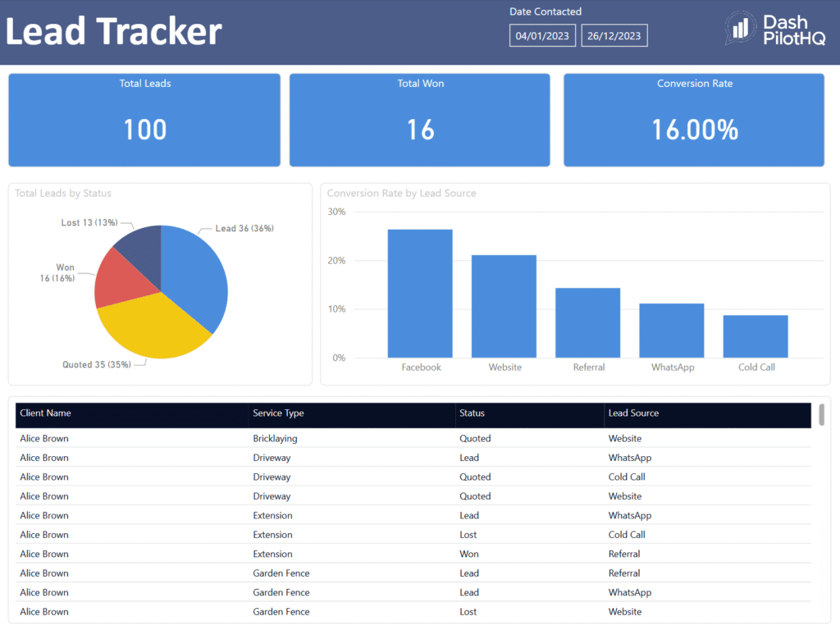Sort table by Lead Source column header

[x=633, y=413]
